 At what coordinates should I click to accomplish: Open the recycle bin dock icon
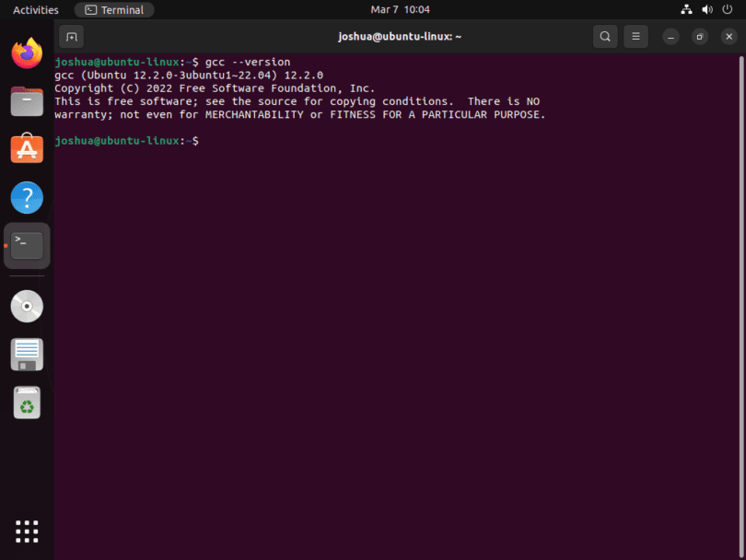tap(27, 402)
